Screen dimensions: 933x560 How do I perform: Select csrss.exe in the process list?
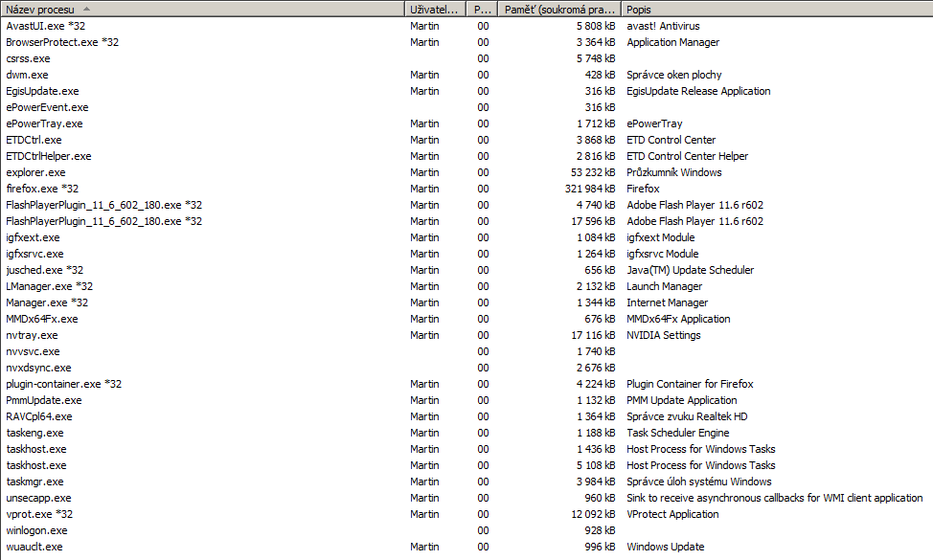[28, 58]
